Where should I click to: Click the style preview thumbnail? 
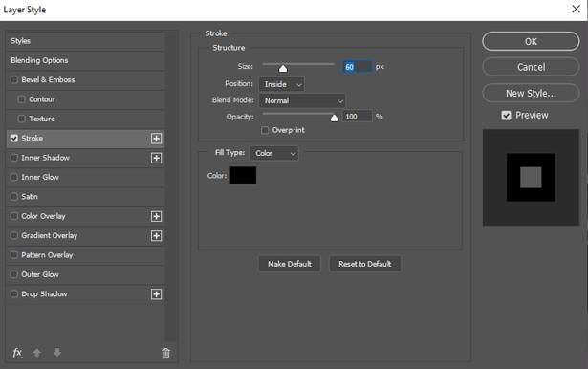point(531,178)
